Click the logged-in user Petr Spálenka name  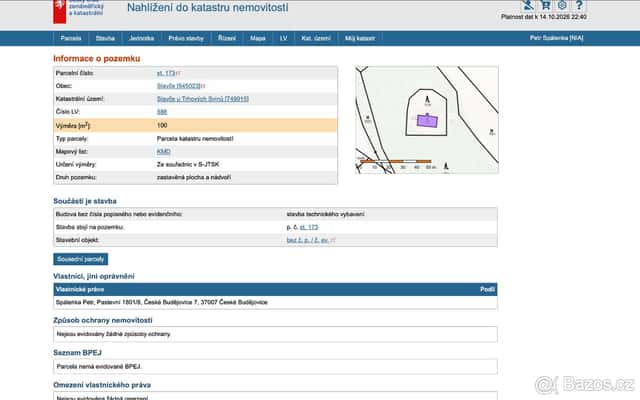[556, 38]
